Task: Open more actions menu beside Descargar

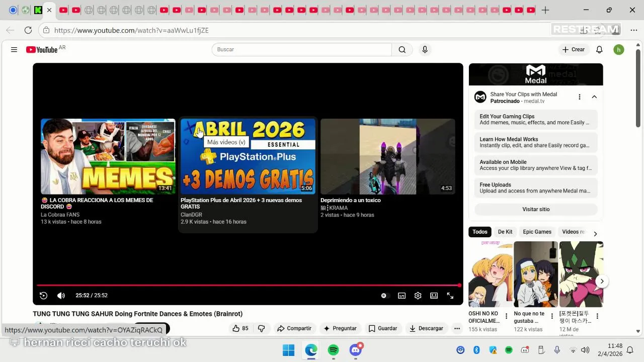Action: point(457,328)
